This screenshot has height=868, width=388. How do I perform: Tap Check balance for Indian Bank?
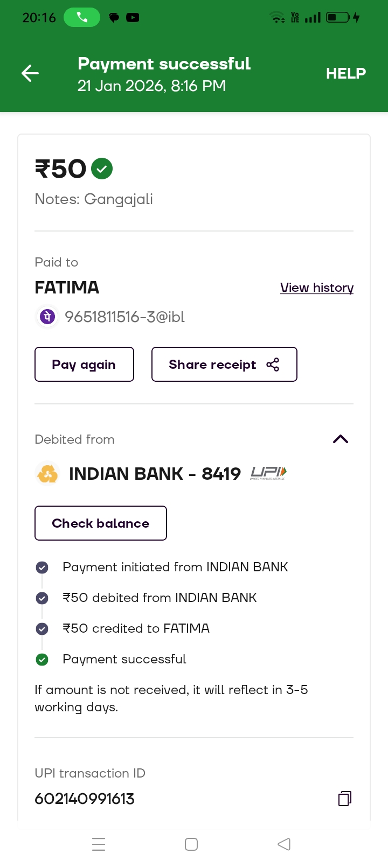click(x=101, y=523)
